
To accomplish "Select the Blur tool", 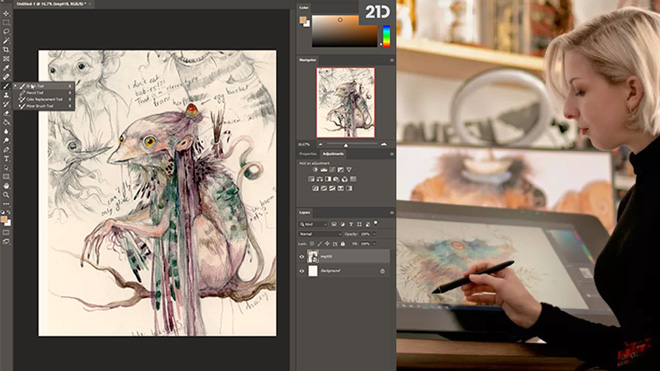I will 6,131.
